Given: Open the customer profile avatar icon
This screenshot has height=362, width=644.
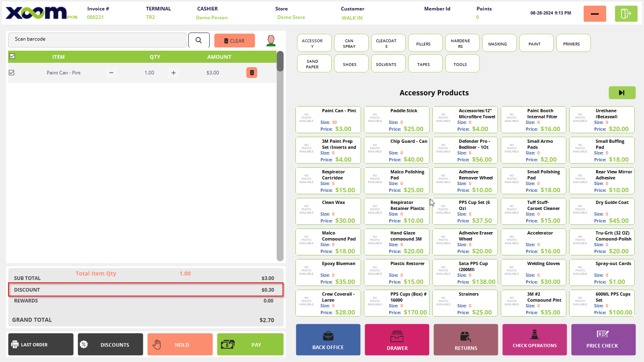Looking at the screenshot, I should pyautogui.click(x=271, y=40).
